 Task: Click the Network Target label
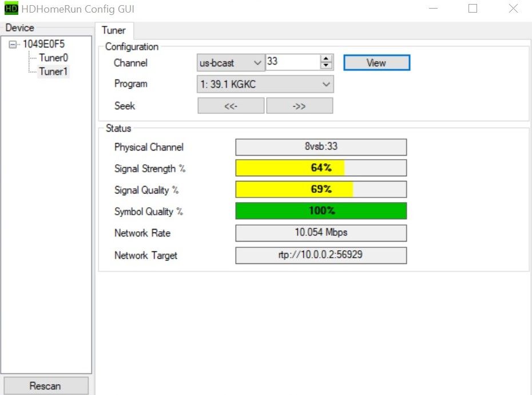[145, 255]
